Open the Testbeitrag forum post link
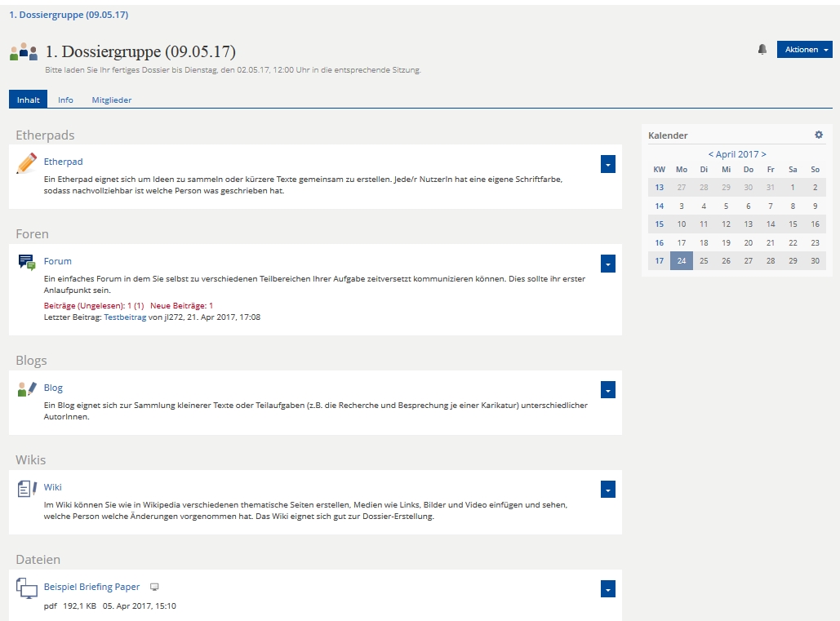The width and height of the screenshot is (840, 621). point(125,317)
